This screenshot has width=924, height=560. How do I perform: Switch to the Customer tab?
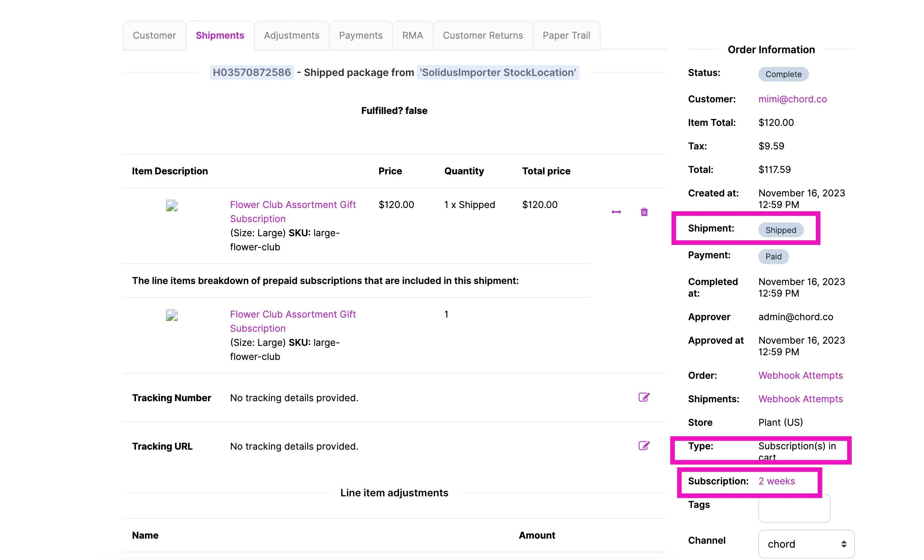[x=154, y=35]
